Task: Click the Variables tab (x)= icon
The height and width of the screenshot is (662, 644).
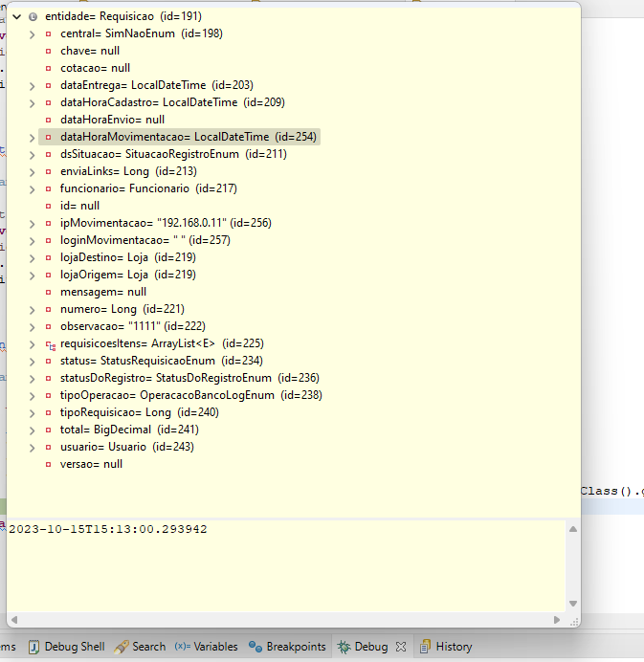Action: click(183, 647)
